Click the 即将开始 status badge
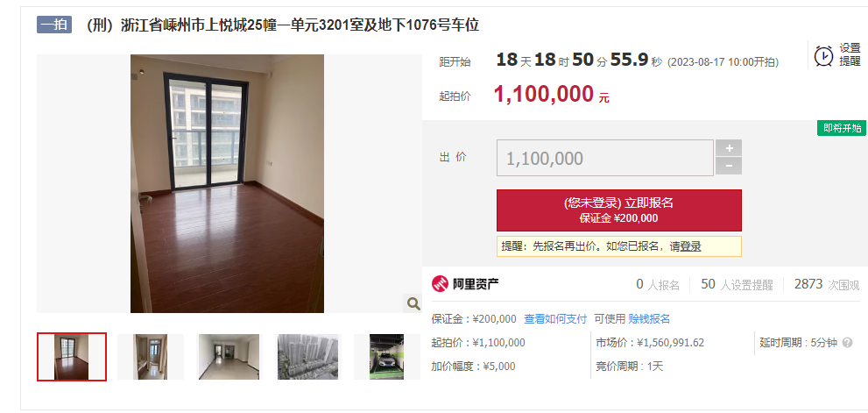The height and width of the screenshot is (413, 868). point(842,128)
